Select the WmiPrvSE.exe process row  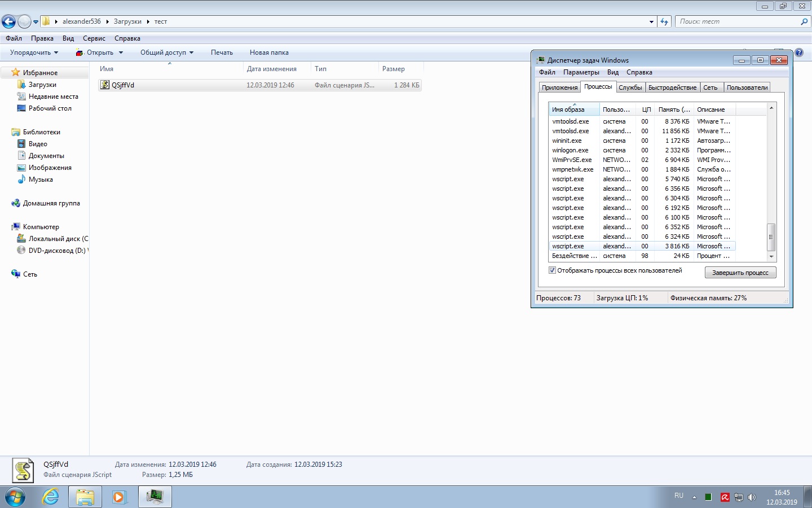pyautogui.click(x=642, y=160)
